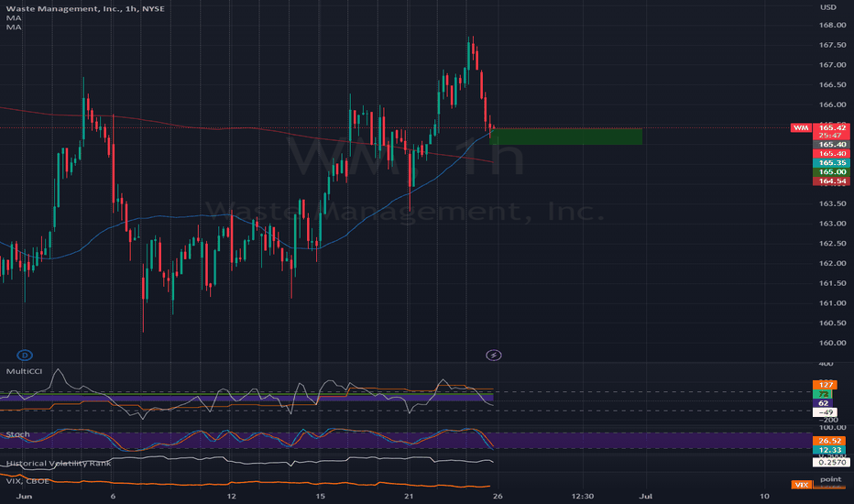Image resolution: width=854 pixels, height=504 pixels.
Task: Click the 12:30 time axis label
Action: click(582, 497)
